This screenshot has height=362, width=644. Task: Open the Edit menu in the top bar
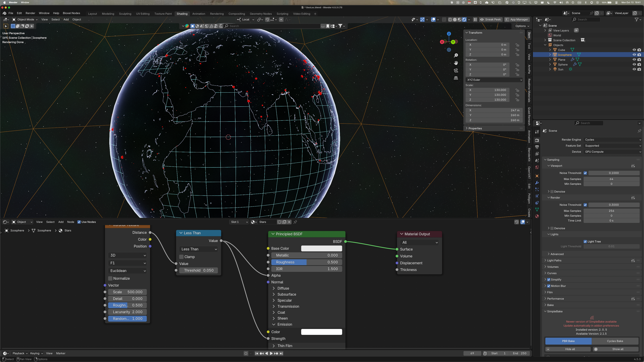19,13
